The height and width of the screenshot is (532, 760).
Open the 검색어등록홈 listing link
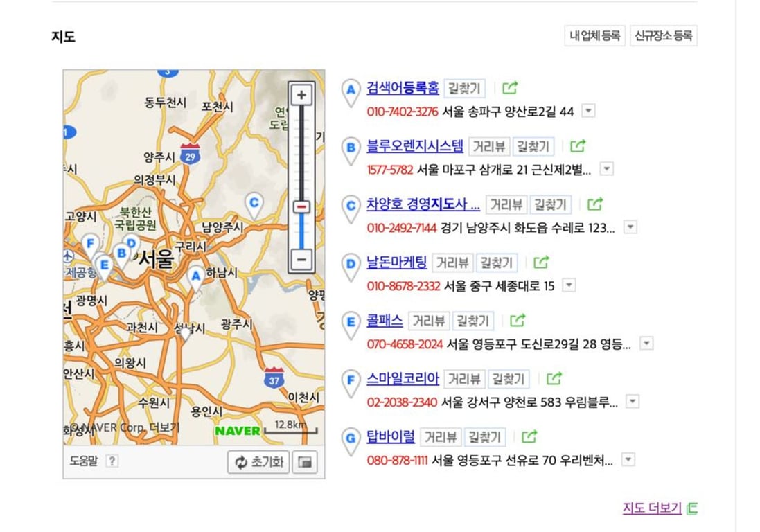click(403, 88)
